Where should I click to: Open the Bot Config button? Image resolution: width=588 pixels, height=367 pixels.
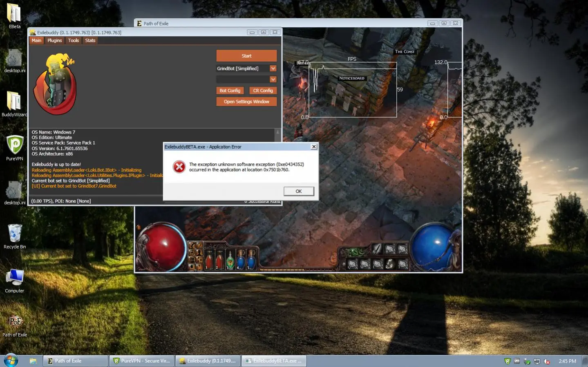click(x=230, y=91)
